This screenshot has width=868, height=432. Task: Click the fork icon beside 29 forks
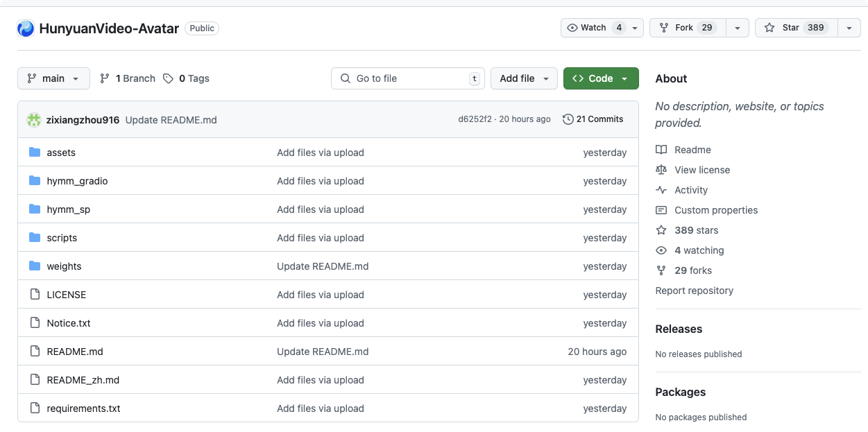pos(661,270)
